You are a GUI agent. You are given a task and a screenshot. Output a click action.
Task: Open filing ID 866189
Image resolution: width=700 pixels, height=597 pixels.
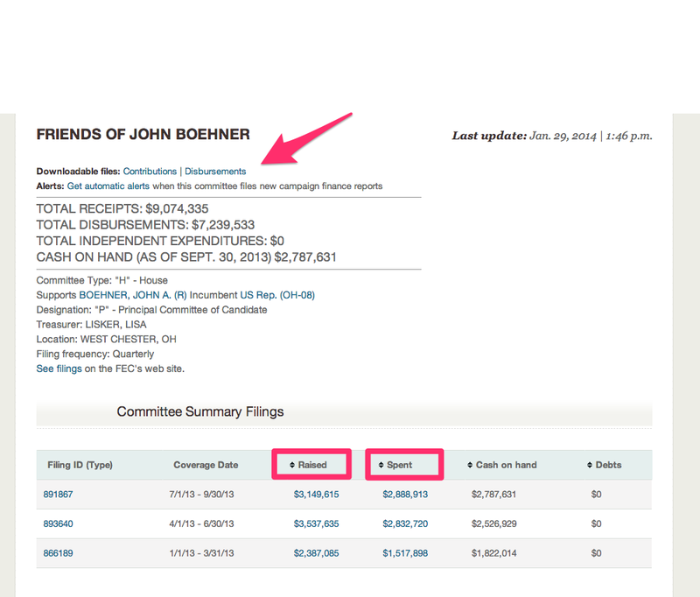58,553
